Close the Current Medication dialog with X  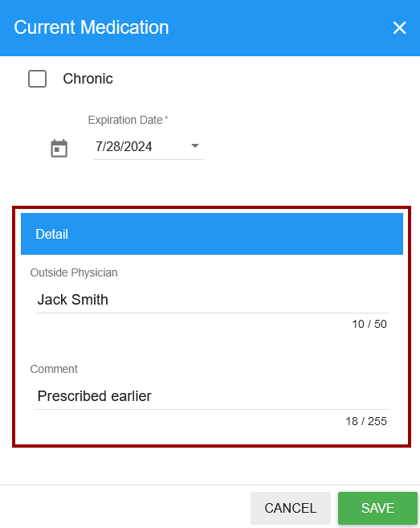[399, 27]
